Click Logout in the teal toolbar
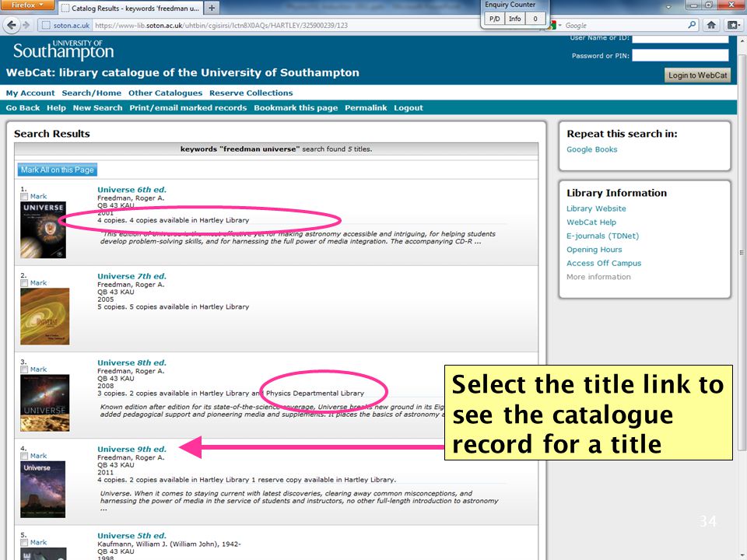This screenshot has height=560, width=747. 409,107
